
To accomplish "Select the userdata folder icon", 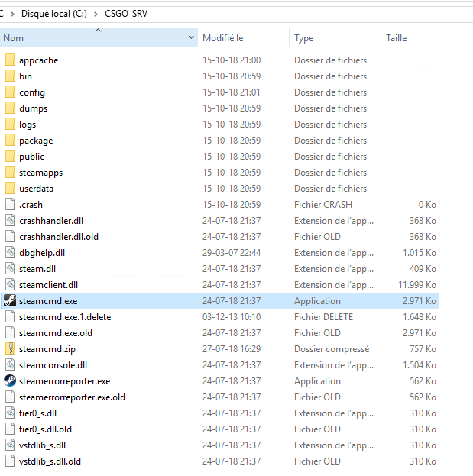I will (x=10, y=189).
